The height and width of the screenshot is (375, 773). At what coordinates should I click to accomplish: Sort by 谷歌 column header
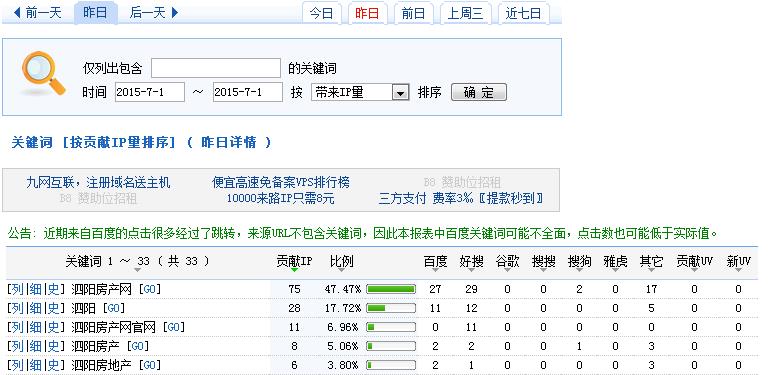pos(507,262)
